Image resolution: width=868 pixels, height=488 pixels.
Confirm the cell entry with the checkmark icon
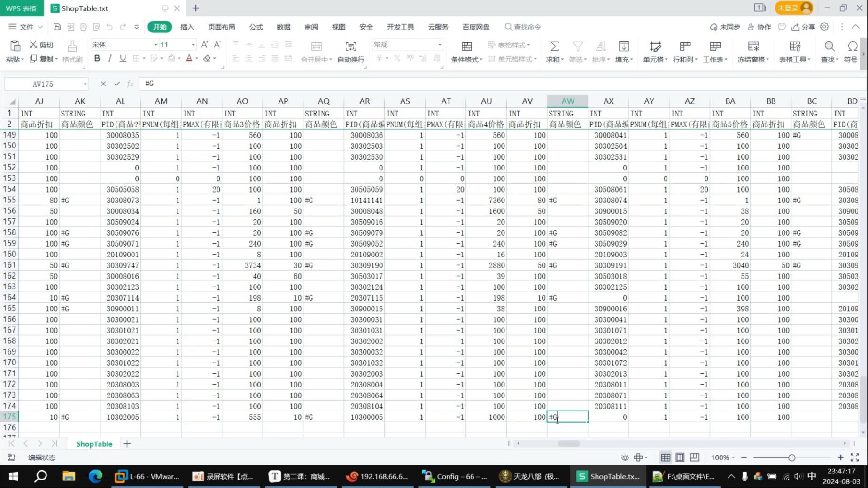pos(117,84)
